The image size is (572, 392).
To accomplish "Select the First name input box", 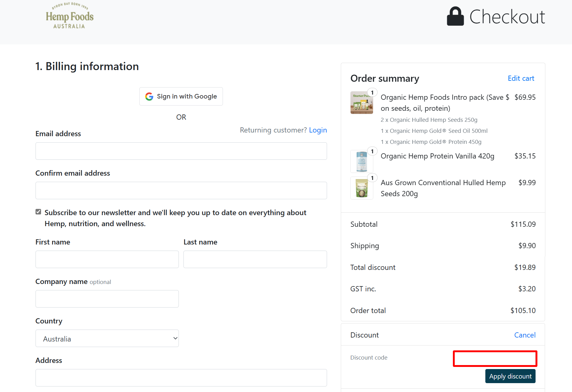I will pyautogui.click(x=107, y=259).
